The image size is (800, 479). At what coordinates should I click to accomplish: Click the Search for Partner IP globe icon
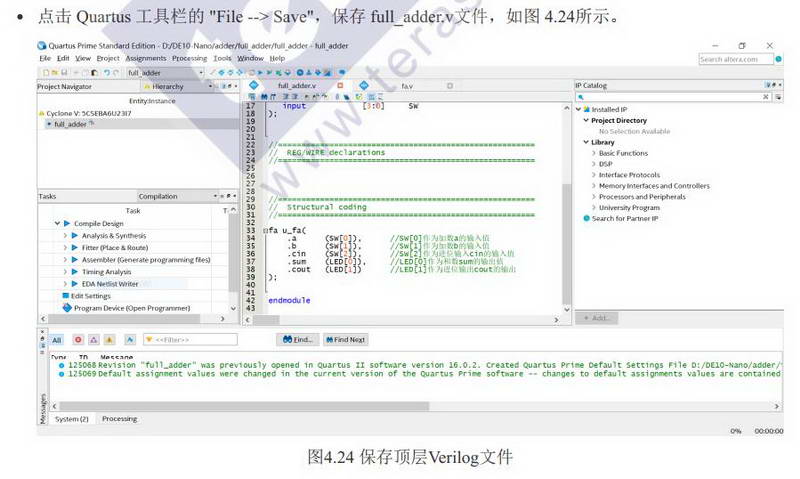586,218
